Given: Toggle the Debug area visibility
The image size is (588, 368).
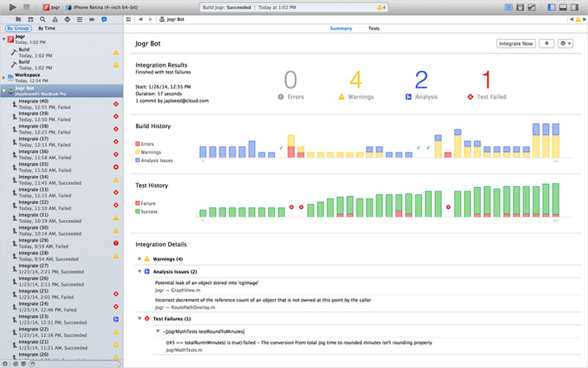Looking at the screenshot, I should pos(564,7).
